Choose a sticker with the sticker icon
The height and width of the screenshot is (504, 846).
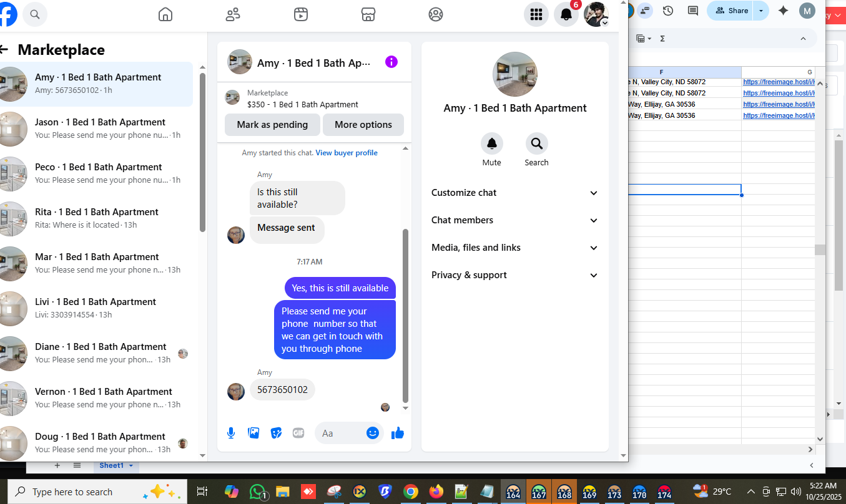[276, 433]
